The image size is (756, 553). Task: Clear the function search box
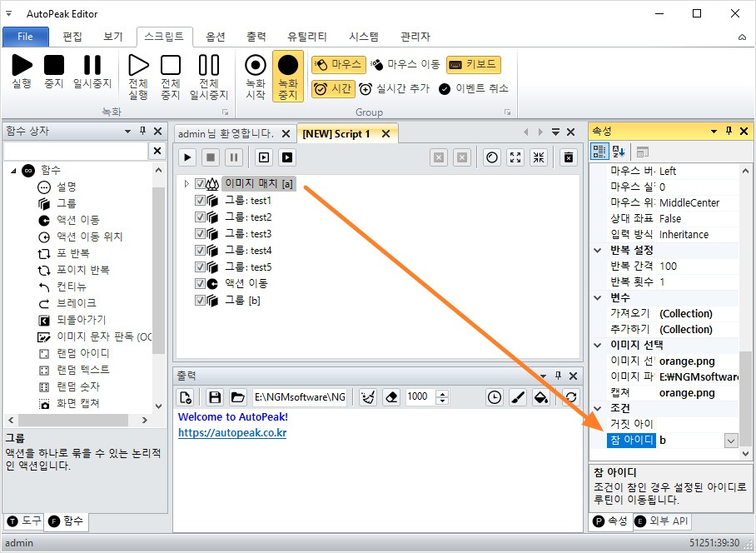(x=157, y=151)
